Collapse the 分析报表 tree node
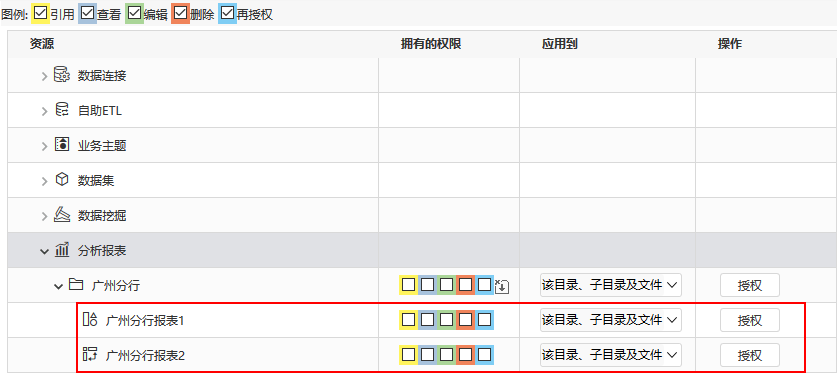The width and height of the screenshot is (837, 373). (x=44, y=251)
